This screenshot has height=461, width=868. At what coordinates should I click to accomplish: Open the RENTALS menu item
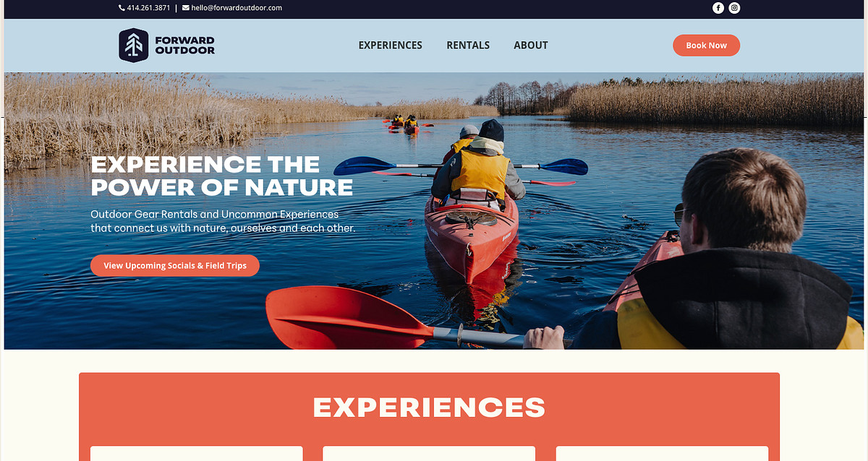tap(468, 46)
